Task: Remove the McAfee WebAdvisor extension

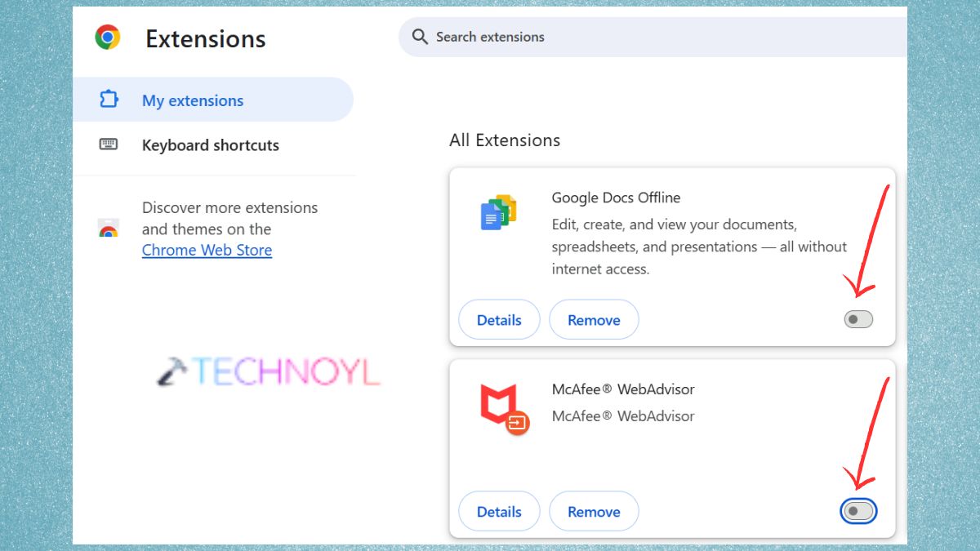Action: pos(594,512)
